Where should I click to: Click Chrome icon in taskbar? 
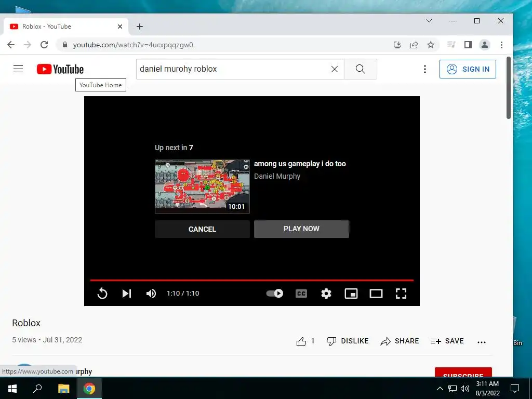(89, 388)
